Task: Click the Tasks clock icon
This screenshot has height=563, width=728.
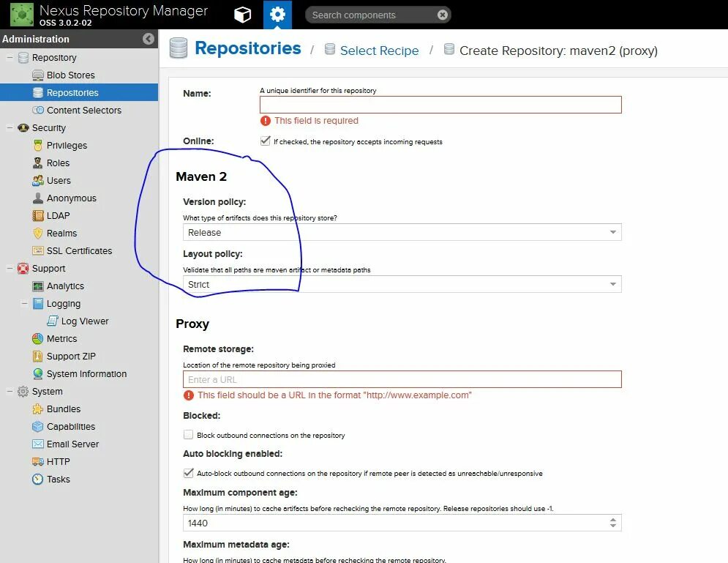Action: point(37,480)
